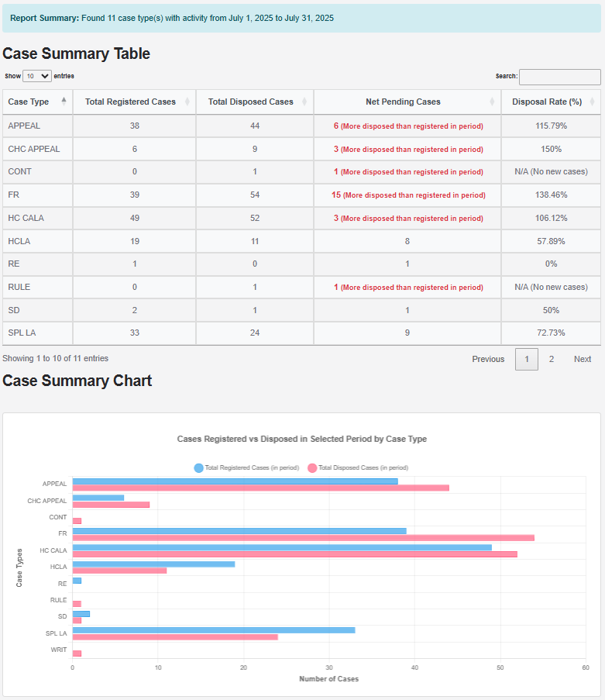
Task: Click the sort arrow on Case Type header
Action: [x=64, y=102]
